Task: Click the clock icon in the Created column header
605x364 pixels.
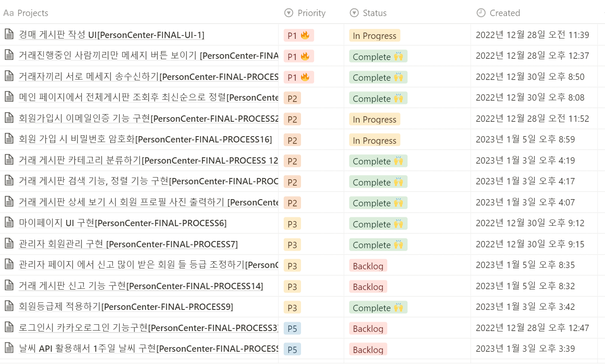Action: (480, 13)
